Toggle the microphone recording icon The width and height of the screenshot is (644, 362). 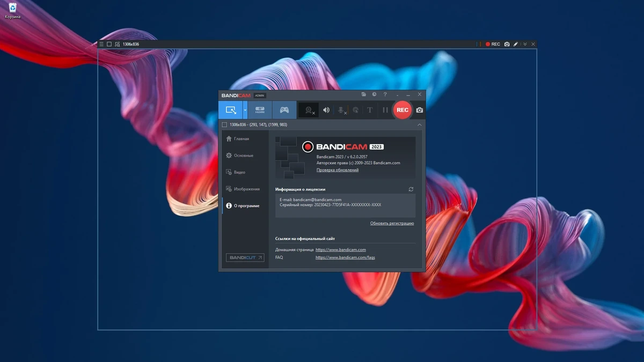click(x=341, y=110)
